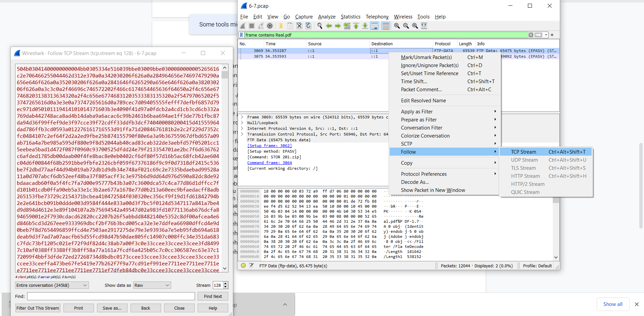The image size is (644, 316).
Task: Jump to first packet icon
Action: pos(356,26)
